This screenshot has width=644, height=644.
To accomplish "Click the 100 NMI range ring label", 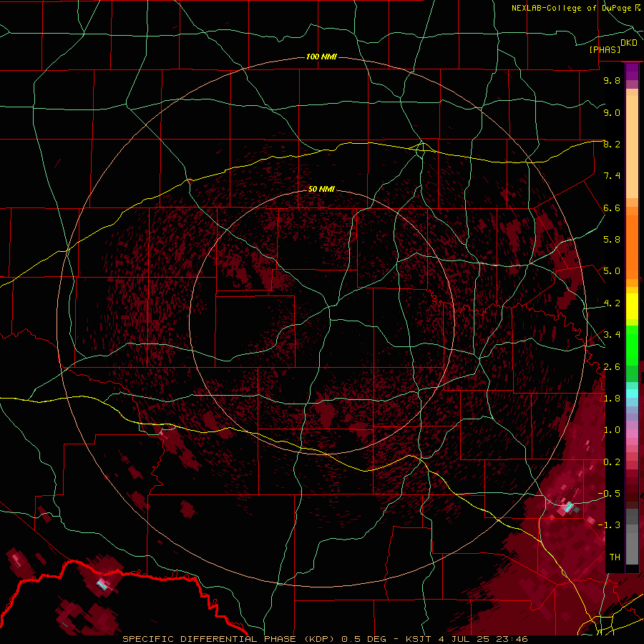I will [321, 57].
